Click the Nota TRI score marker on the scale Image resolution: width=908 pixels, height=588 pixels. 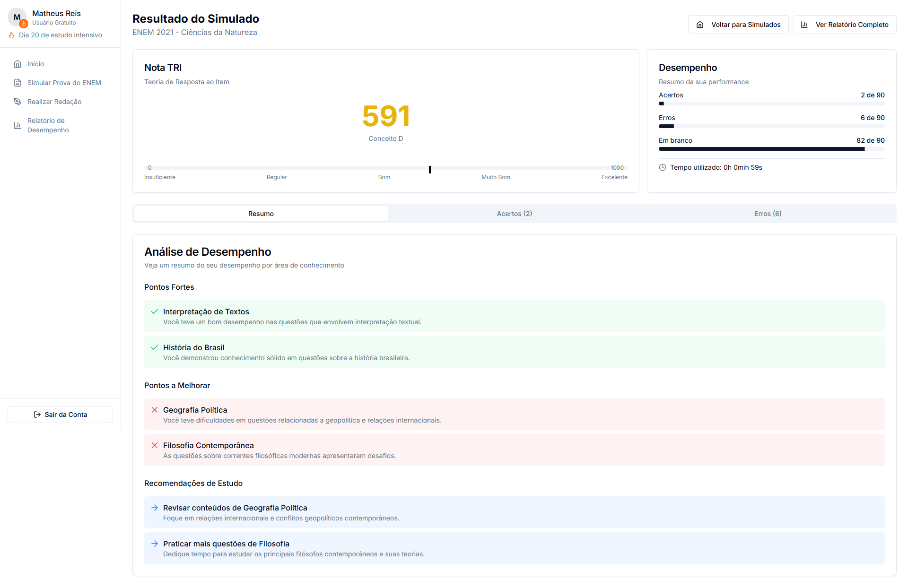430,170
